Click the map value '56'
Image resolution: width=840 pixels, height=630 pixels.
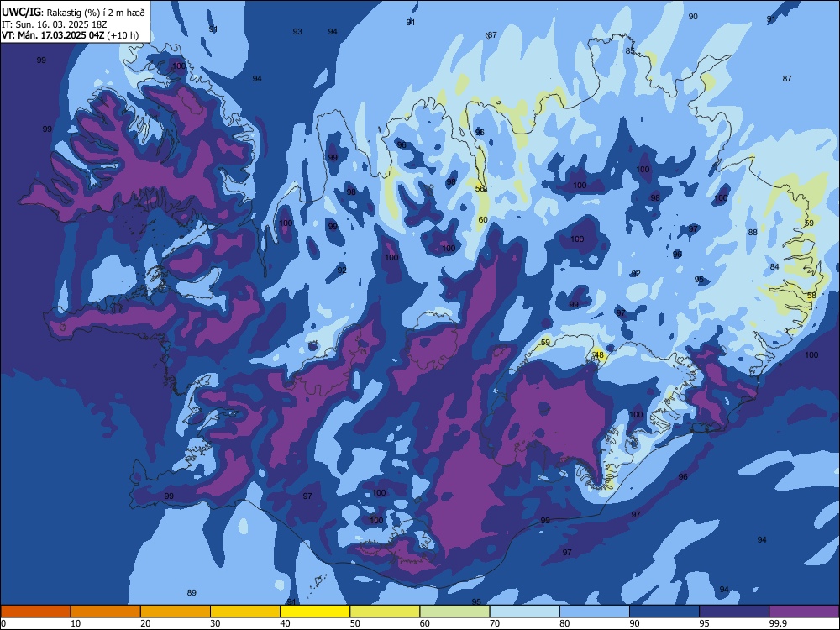tap(480, 188)
